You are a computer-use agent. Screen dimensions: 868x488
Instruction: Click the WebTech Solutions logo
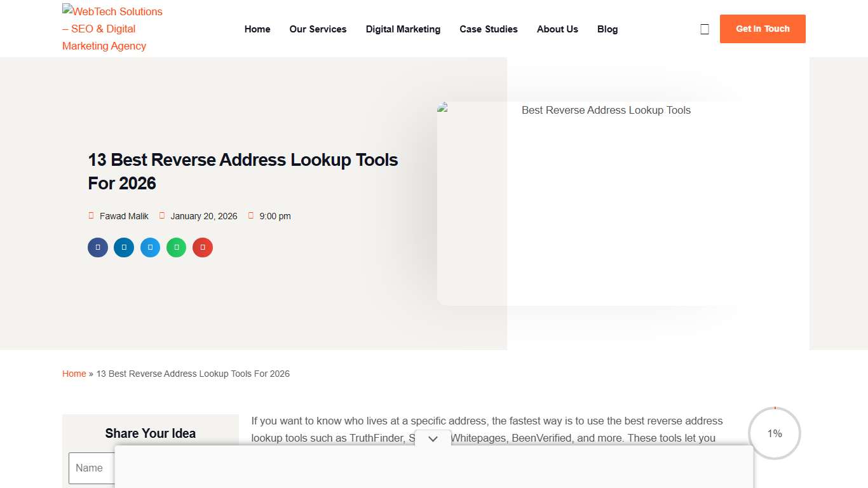coord(112,28)
